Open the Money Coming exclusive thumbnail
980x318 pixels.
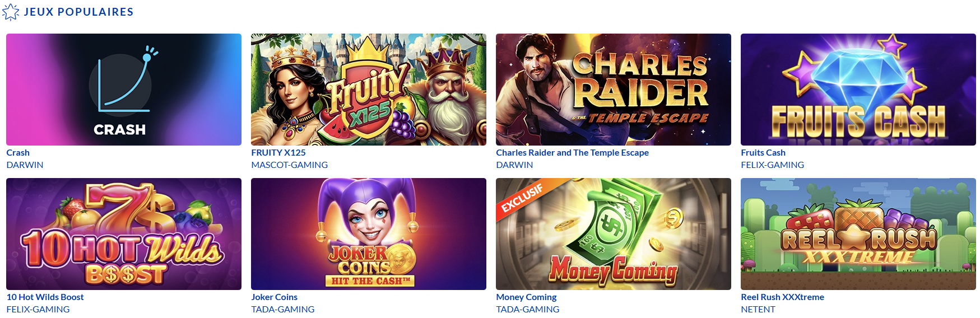pos(614,234)
